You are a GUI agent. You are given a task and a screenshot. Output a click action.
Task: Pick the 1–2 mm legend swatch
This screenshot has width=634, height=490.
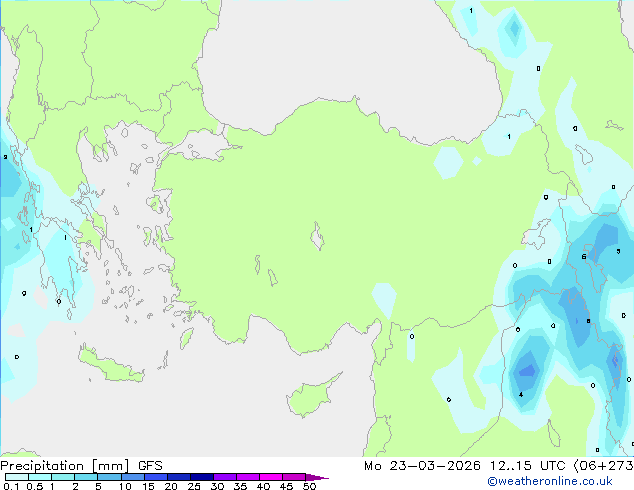63,477
